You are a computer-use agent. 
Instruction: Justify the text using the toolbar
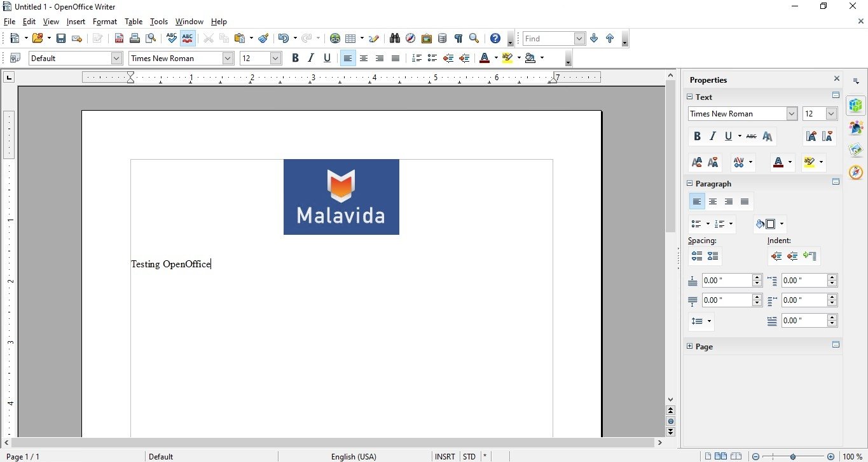pos(396,58)
